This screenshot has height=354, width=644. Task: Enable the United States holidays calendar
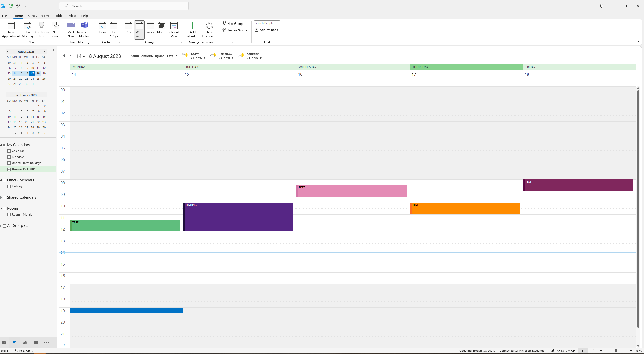click(9, 163)
